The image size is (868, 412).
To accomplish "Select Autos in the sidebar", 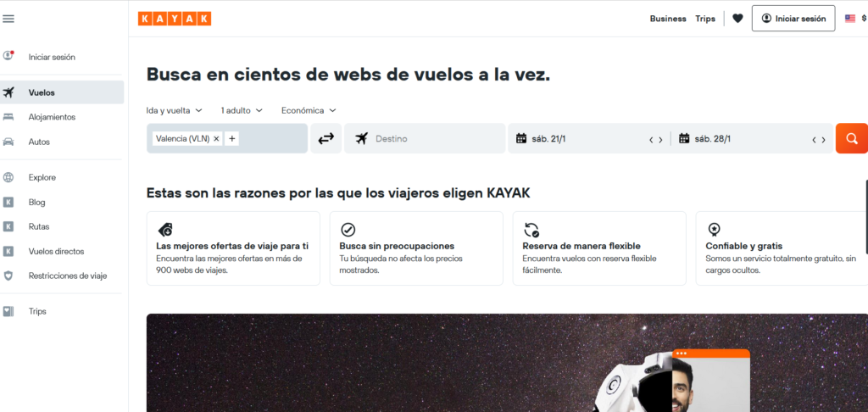I will pyautogui.click(x=62, y=142).
